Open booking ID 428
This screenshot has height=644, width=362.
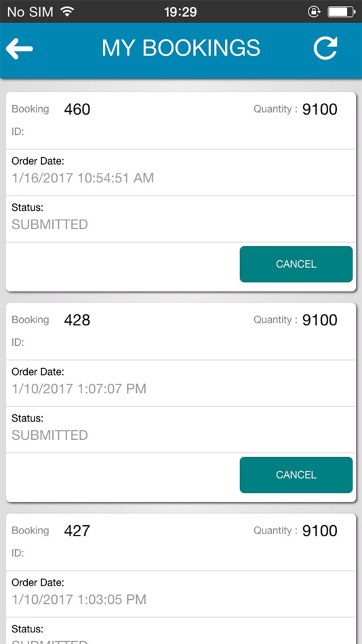[x=77, y=320]
